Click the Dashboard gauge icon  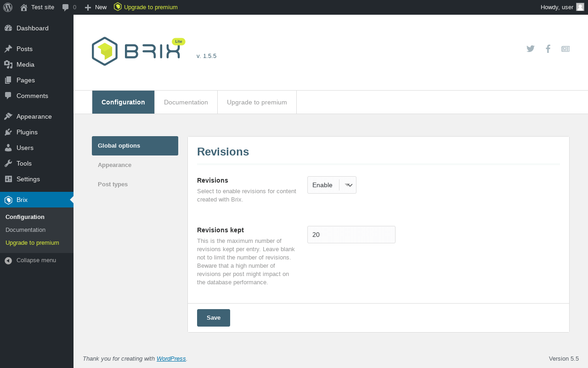coord(8,28)
